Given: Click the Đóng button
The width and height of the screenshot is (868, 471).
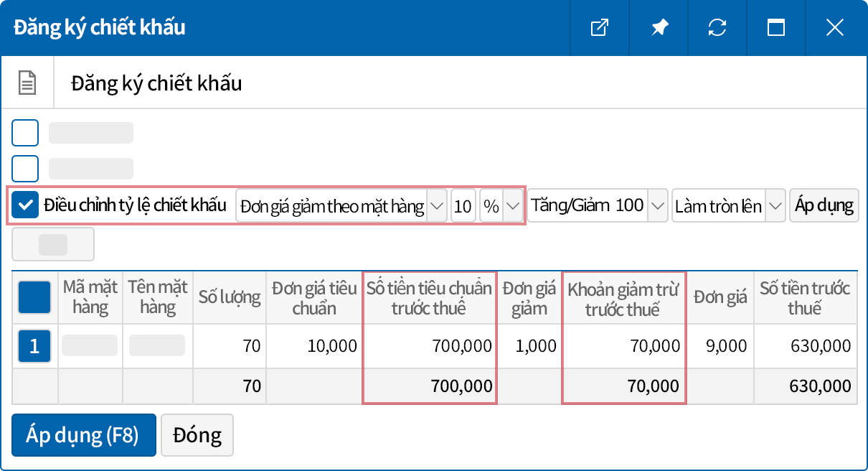Looking at the screenshot, I should tap(197, 434).
